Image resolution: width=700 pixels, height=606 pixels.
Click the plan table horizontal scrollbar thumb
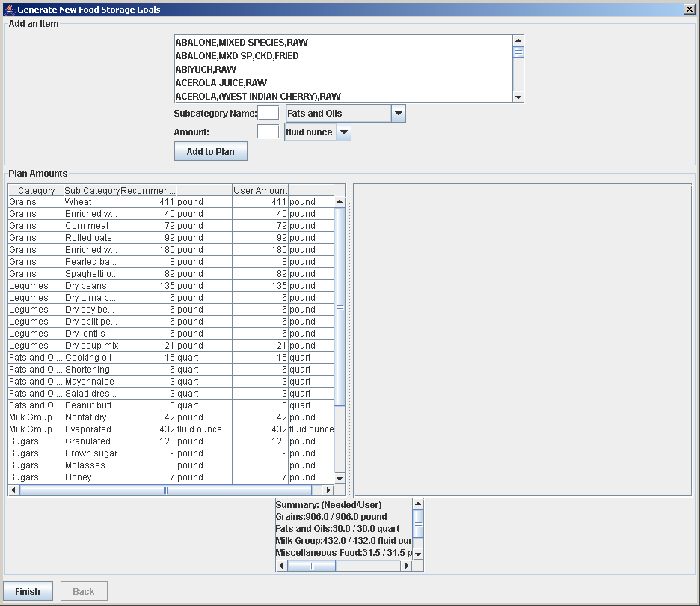165,491
